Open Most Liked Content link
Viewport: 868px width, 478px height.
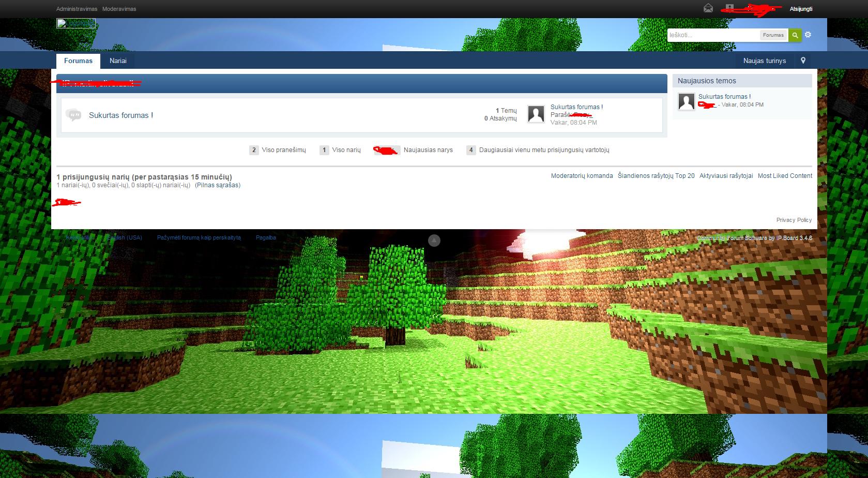pos(785,176)
